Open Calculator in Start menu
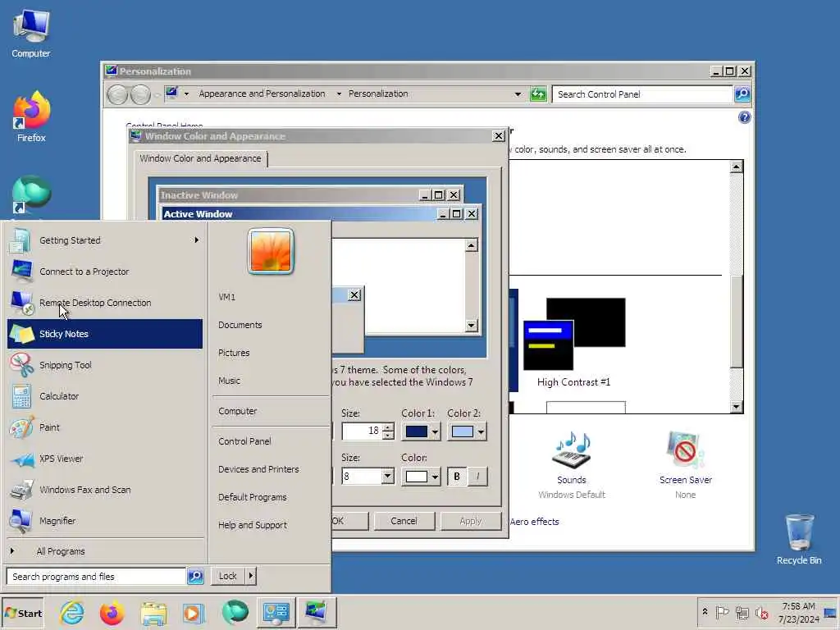 (105, 396)
